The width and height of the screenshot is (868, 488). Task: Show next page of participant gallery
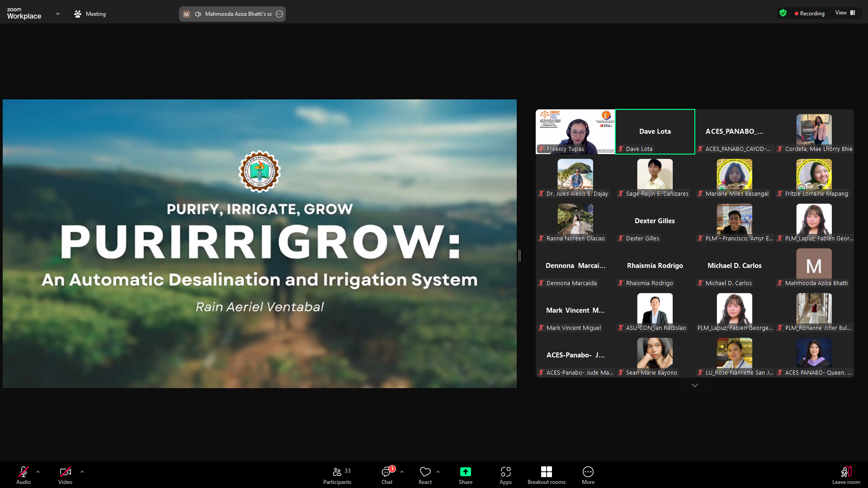tap(694, 385)
